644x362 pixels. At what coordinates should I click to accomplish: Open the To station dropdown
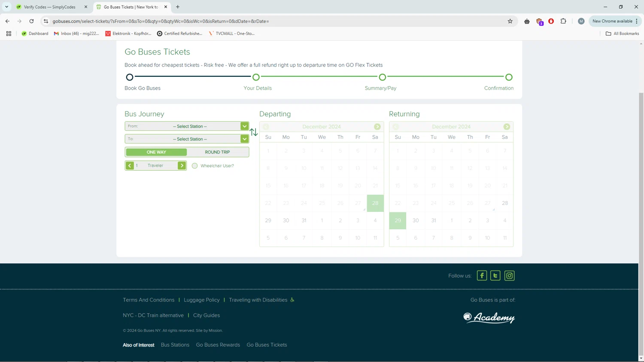tap(187, 139)
